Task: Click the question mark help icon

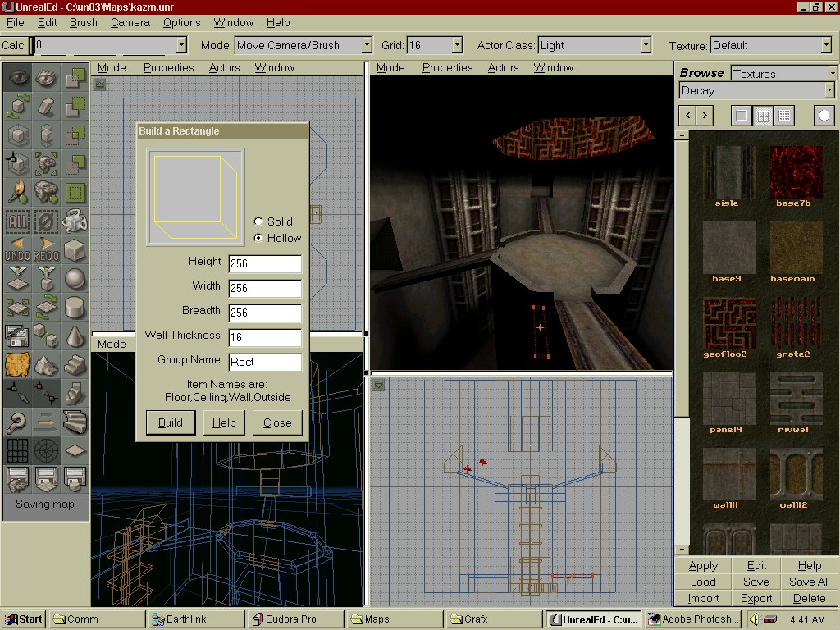Action: (18, 422)
